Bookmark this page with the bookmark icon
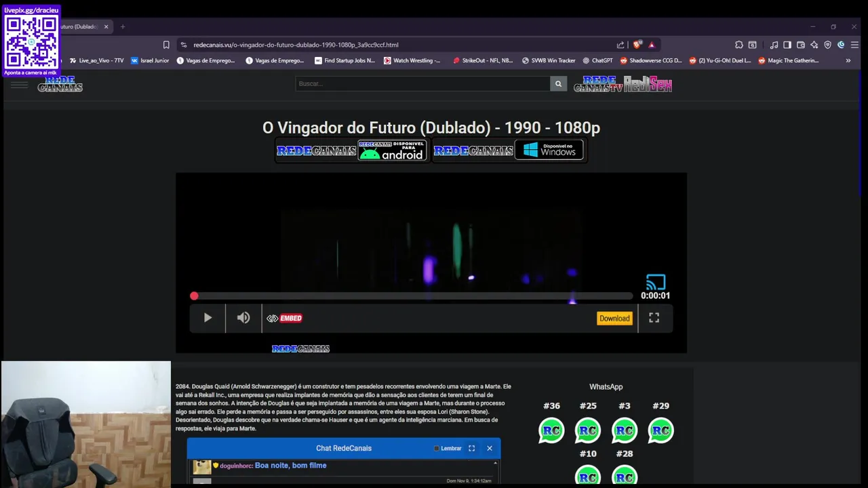Screen dimensions: 868x488 166,45
